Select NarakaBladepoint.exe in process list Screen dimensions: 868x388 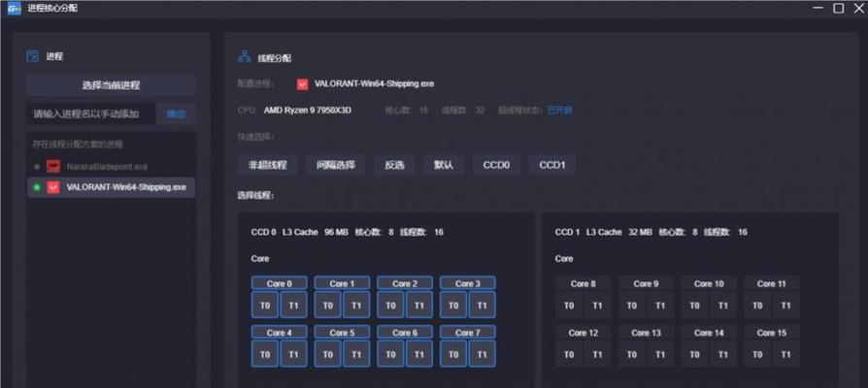[111, 167]
